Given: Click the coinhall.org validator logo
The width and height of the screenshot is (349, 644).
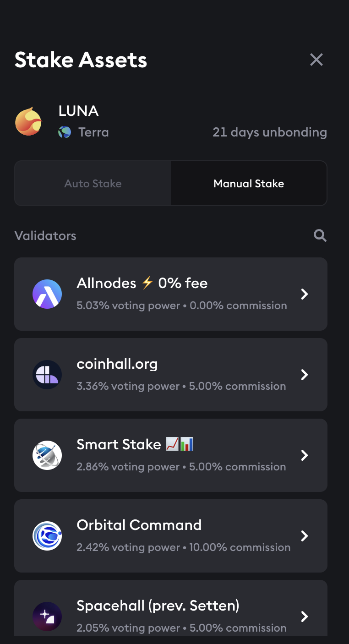Looking at the screenshot, I should [47, 375].
